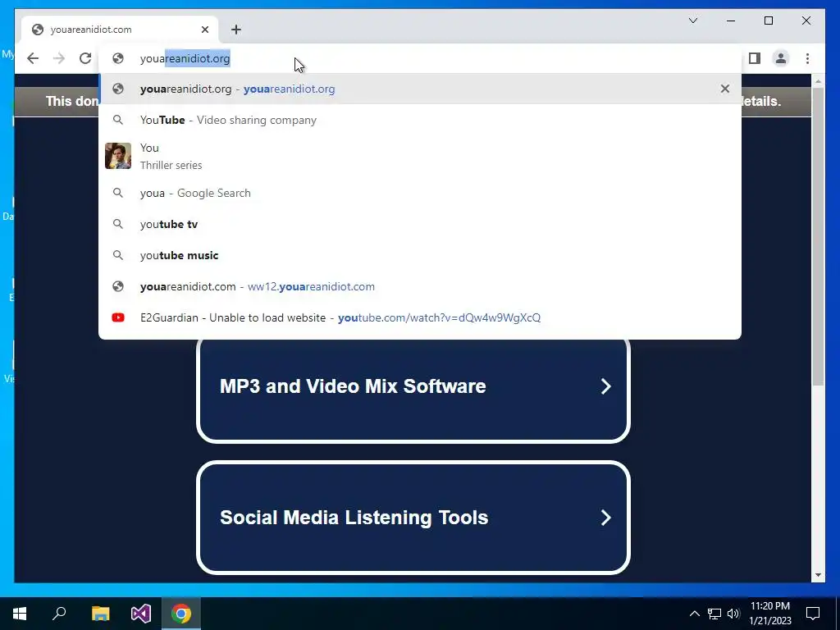Click the You series thumbnail image

coord(118,156)
